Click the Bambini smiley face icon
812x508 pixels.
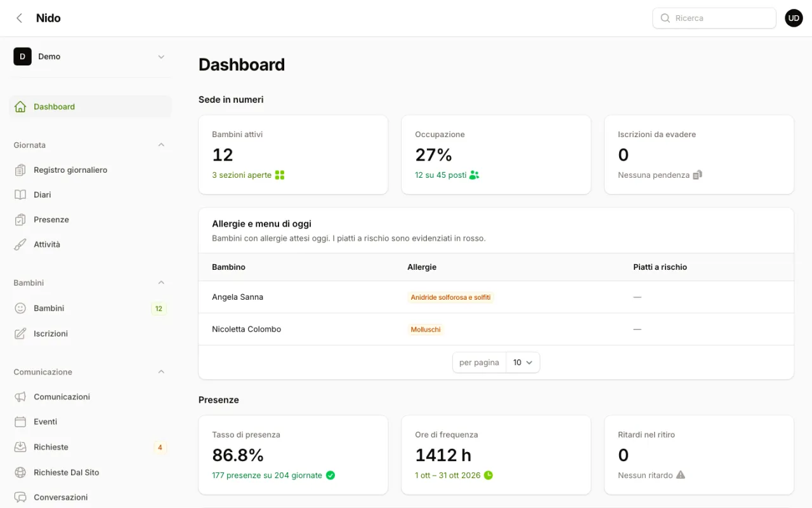click(x=20, y=308)
